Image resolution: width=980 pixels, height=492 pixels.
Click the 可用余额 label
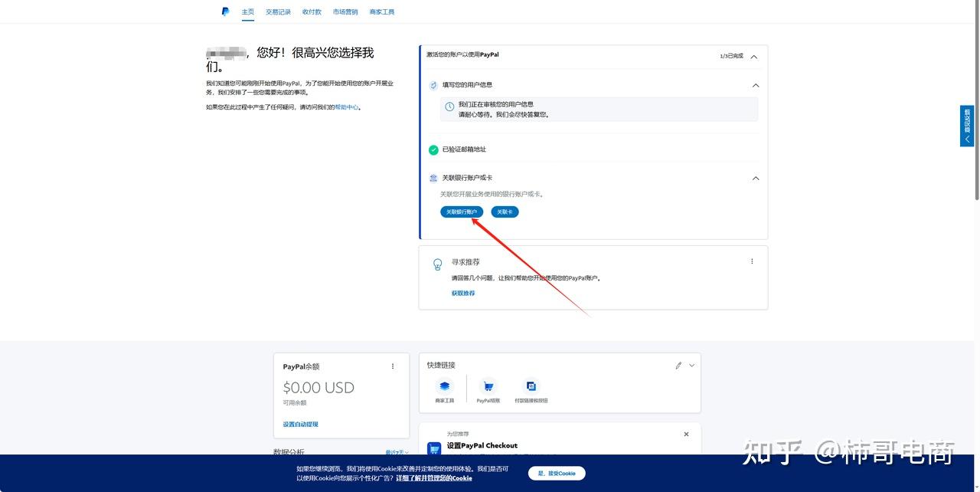(295, 402)
